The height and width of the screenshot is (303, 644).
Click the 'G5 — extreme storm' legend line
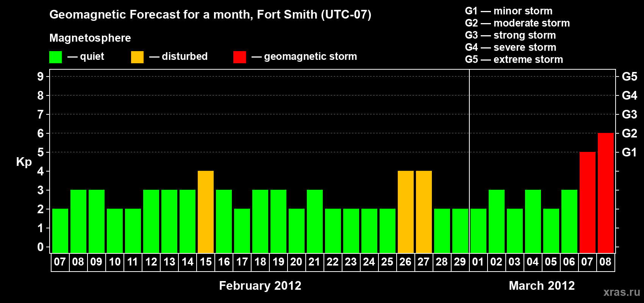click(514, 59)
